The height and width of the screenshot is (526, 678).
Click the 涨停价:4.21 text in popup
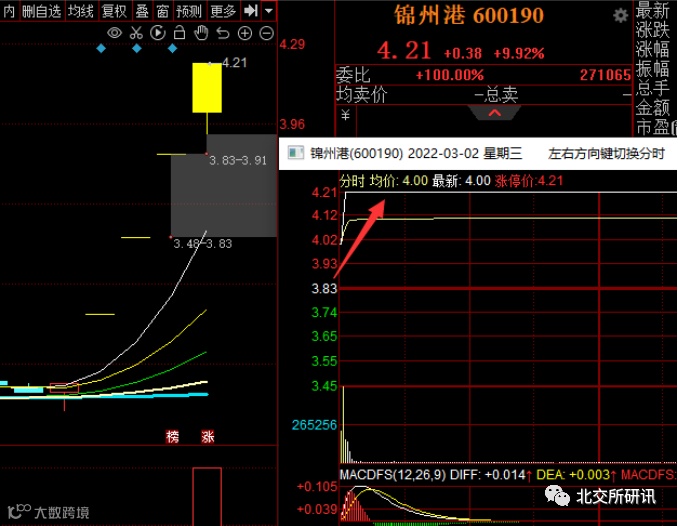coord(529,180)
